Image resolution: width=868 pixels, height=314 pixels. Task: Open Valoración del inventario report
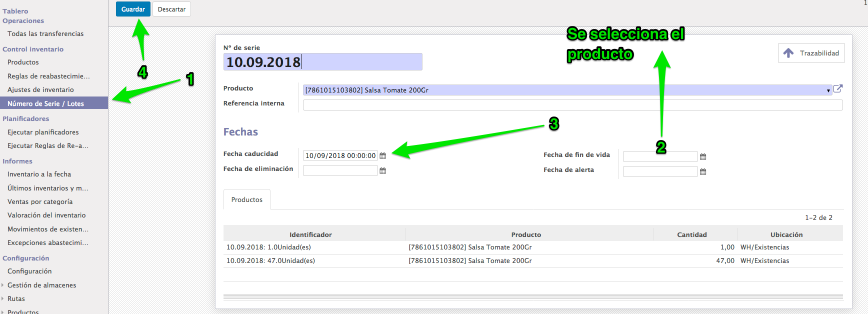point(46,215)
